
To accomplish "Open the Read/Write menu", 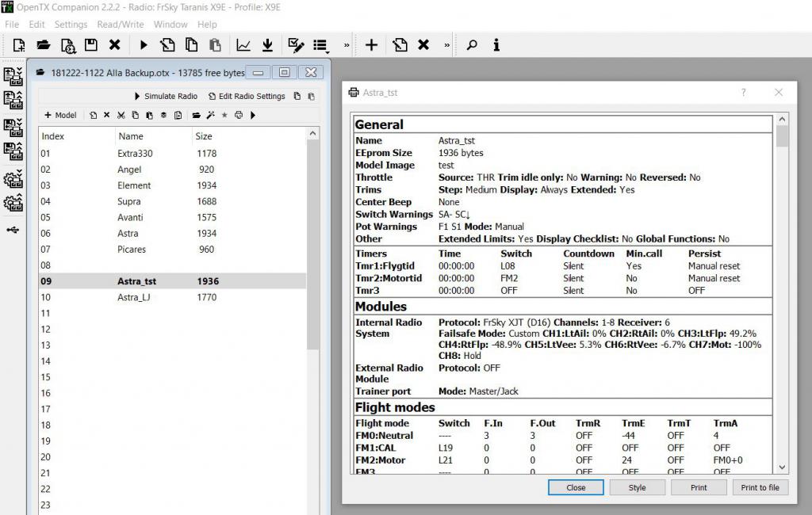I will tap(121, 25).
